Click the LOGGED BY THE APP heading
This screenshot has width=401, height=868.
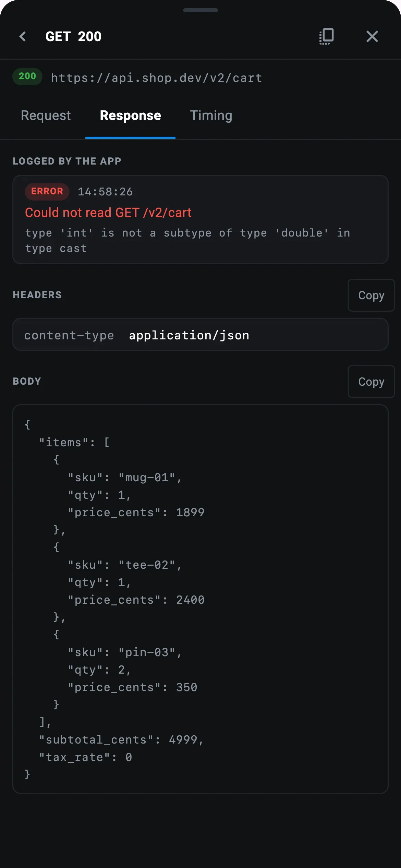coord(67,161)
